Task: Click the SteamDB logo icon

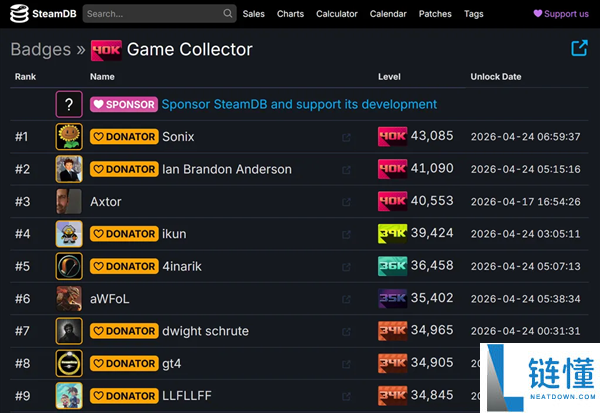Action: click(x=19, y=13)
